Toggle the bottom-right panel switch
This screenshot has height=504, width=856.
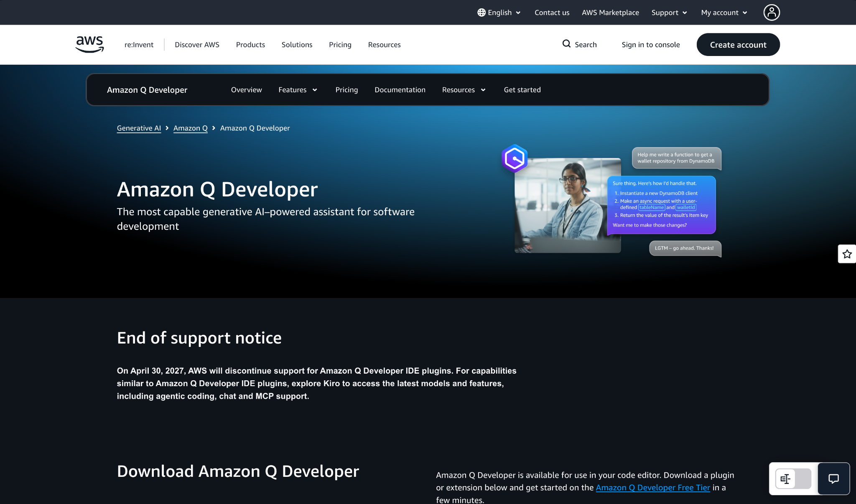tap(793, 479)
